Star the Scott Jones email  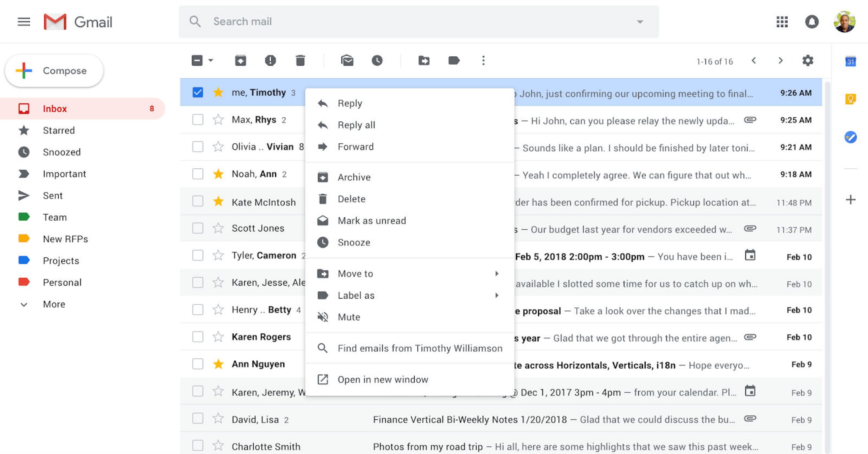[218, 228]
